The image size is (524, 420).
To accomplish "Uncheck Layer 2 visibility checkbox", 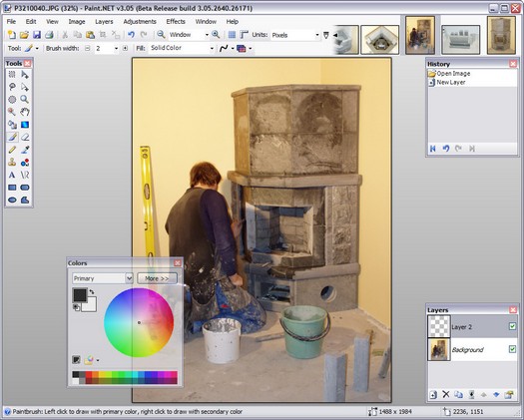I will click(512, 326).
